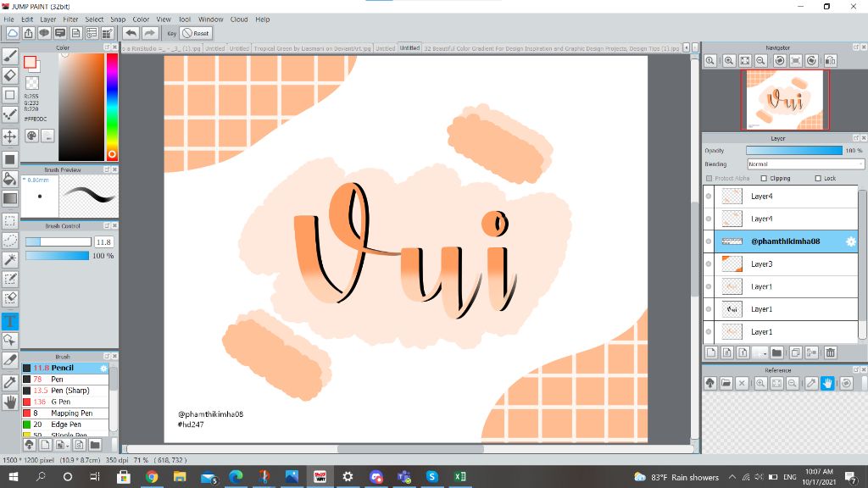
Task: Open Excel from the taskbar
Action: pyautogui.click(x=460, y=476)
